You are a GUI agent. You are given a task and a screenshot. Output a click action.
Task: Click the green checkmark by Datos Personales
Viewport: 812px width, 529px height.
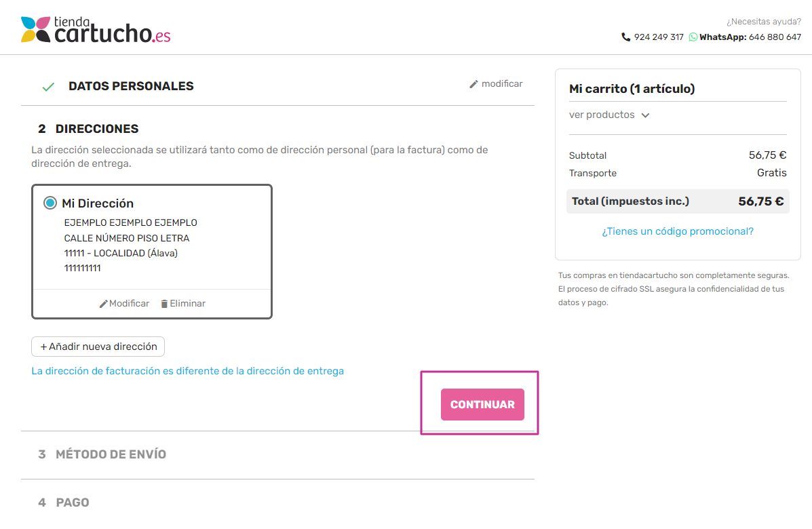point(48,87)
